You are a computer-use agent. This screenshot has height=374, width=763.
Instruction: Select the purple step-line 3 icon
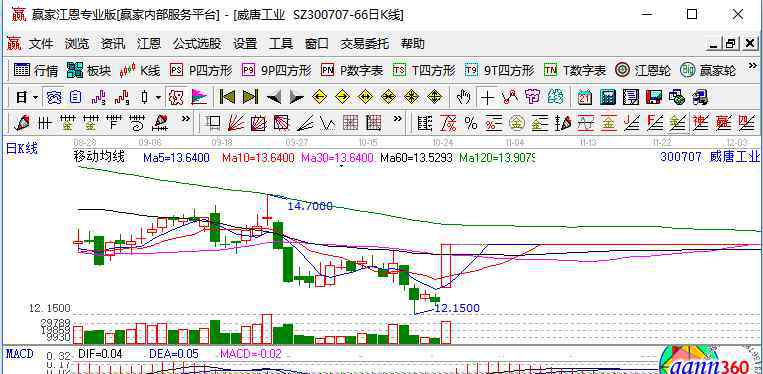pyautogui.click(x=99, y=98)
